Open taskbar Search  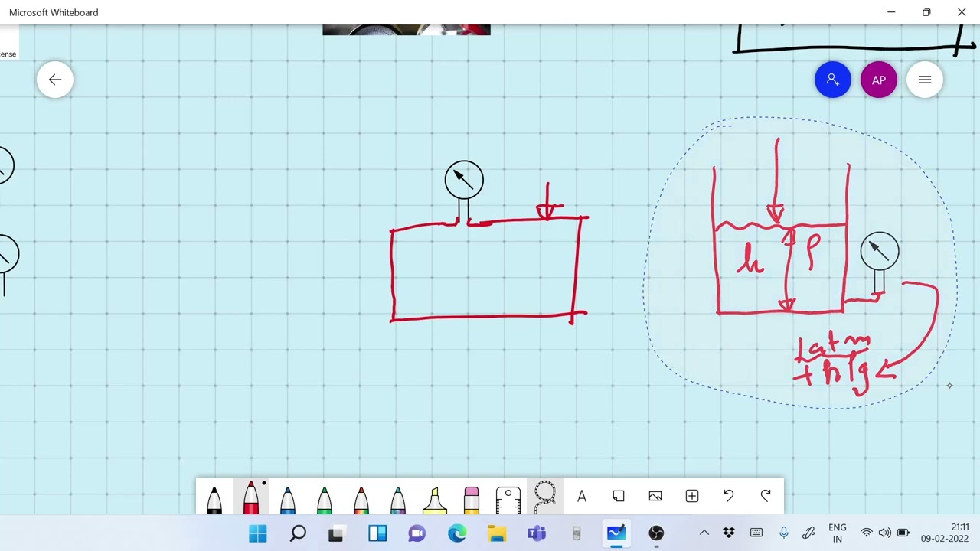point(298,533)
